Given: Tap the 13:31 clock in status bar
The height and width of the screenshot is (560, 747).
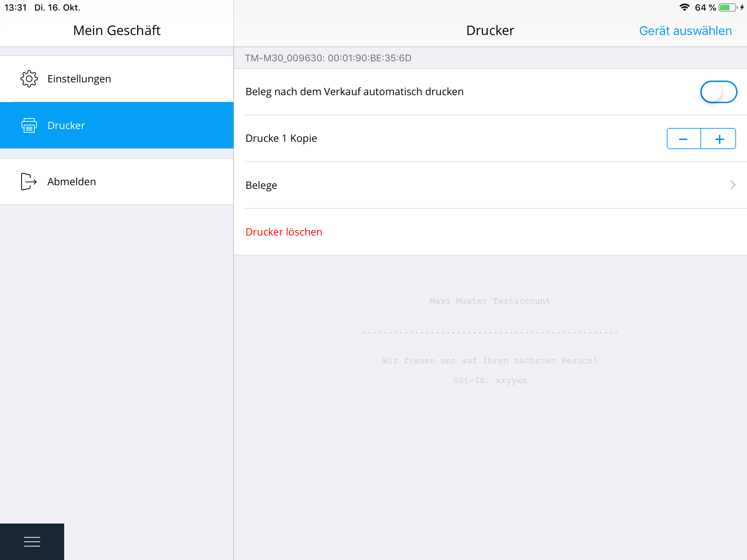Looking at the screenshot, I should point(16,7).
